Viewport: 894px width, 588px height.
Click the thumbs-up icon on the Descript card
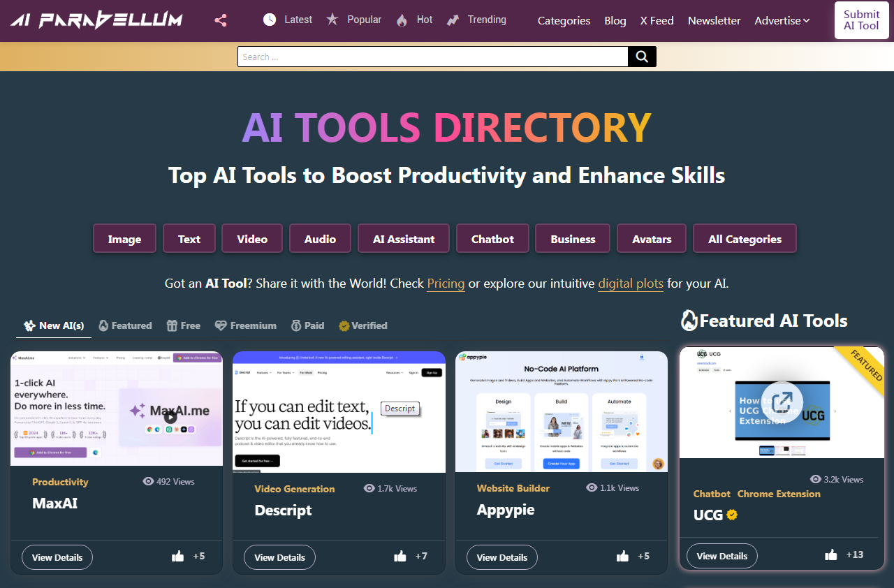(x=400, y=556)
